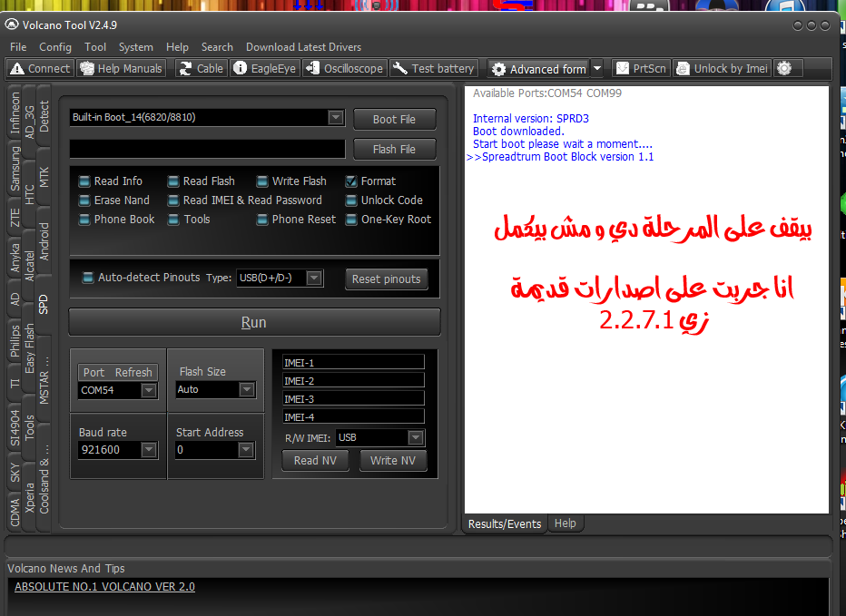Open the Config menu
The height and width of the screenshot is (616, 846).
pos(55,47)
